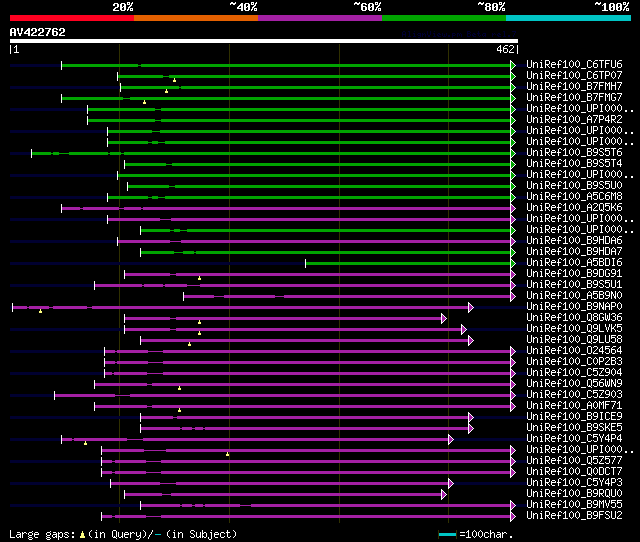Click the orange ~40% identity legend segment
The width and height of the screenshot is (640, 542).
pos(196,18)
